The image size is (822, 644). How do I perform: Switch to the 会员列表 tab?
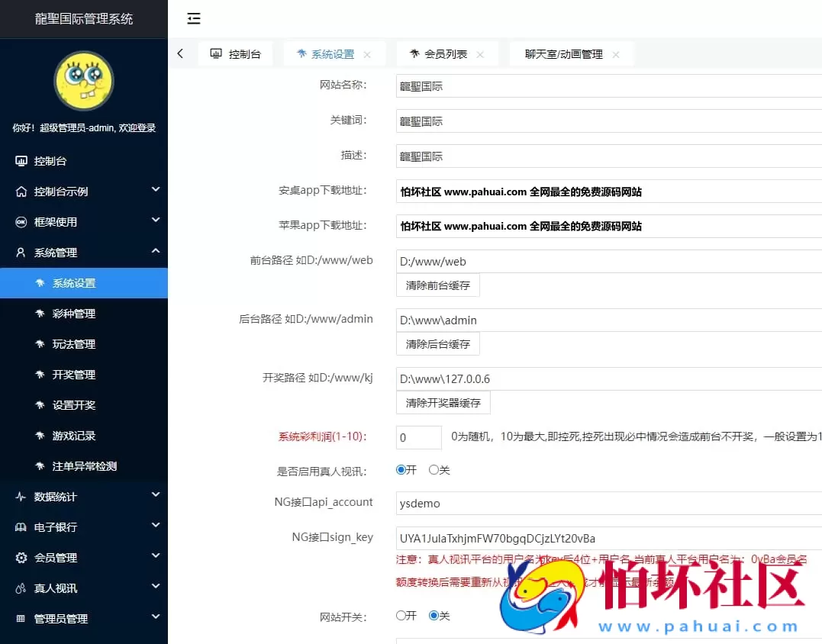coord(446,53)
